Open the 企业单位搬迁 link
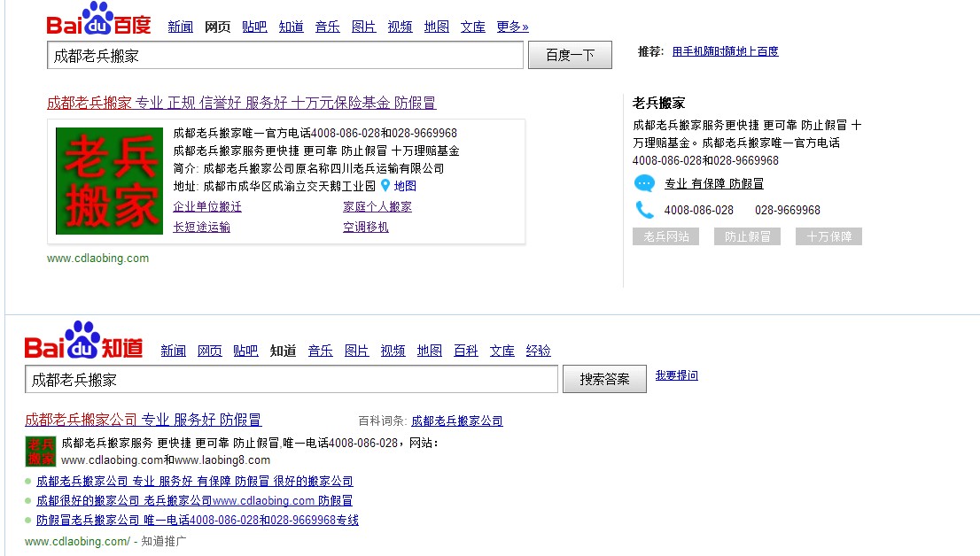The height and width of the screenshot is (556, 980). click(x=207, y=206)
